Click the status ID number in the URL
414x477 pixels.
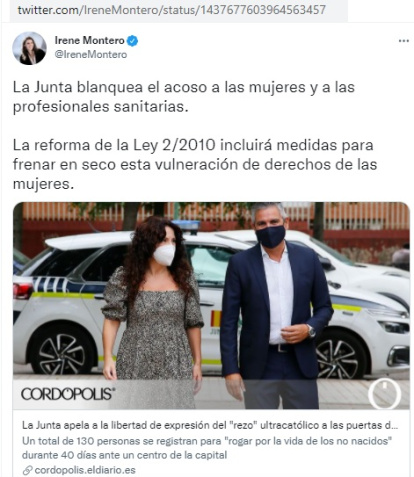tap(263, 10)
